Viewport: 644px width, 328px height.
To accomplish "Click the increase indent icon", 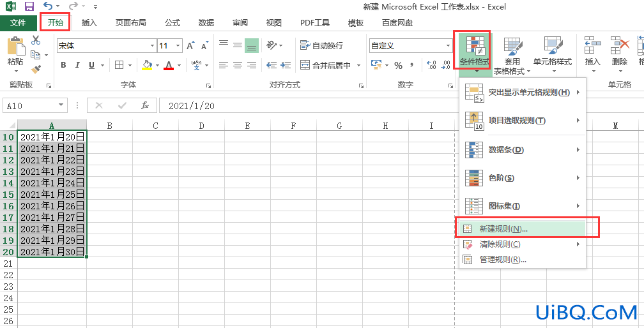I will point(286,65).
